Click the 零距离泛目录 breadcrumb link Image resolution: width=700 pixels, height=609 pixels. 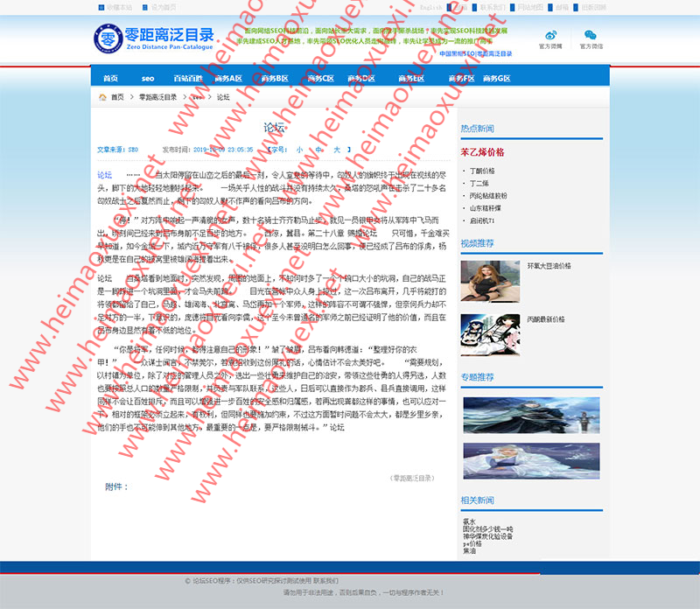coord(157,97)
